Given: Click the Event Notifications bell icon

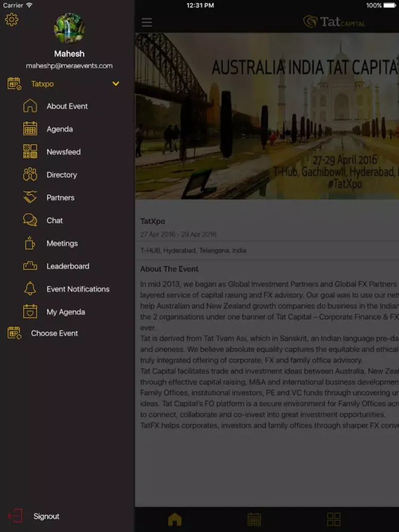Looking at the screenshot, I should [30, 288].
